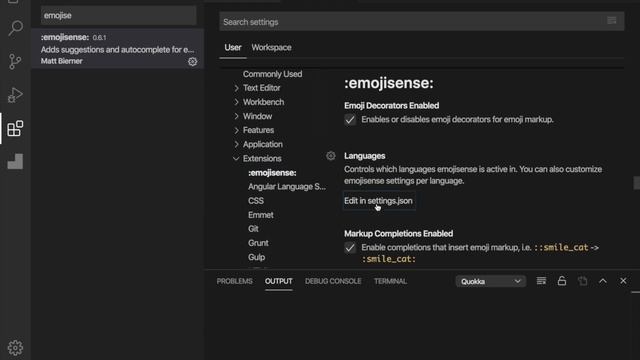The image size is (640, 360).
Task: Select CSS extension settings
Action: [256, 201]
